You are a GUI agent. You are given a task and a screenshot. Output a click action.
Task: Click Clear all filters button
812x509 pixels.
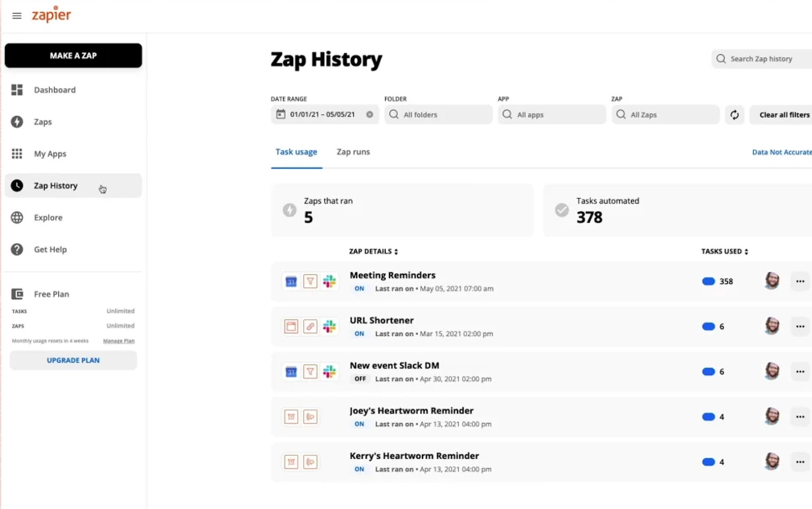pyautogui.click(x=782, y=115)
